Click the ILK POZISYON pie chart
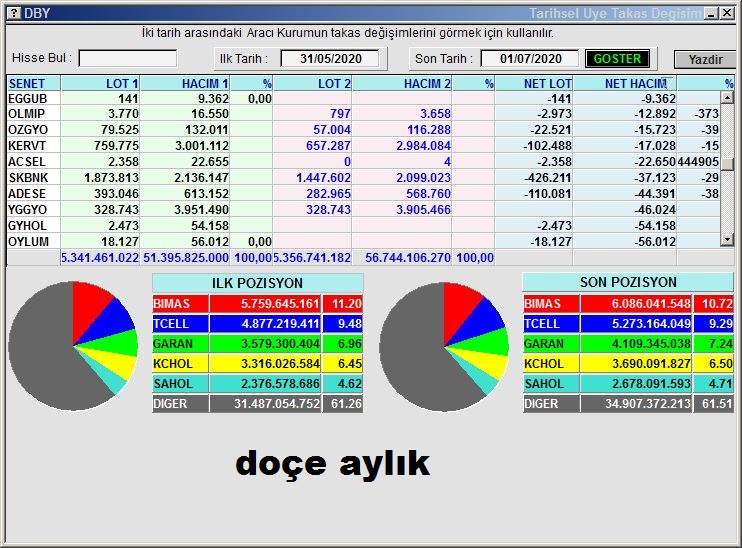Image resolution: width=742 pixels, height=548 pixels. point(73,346)
